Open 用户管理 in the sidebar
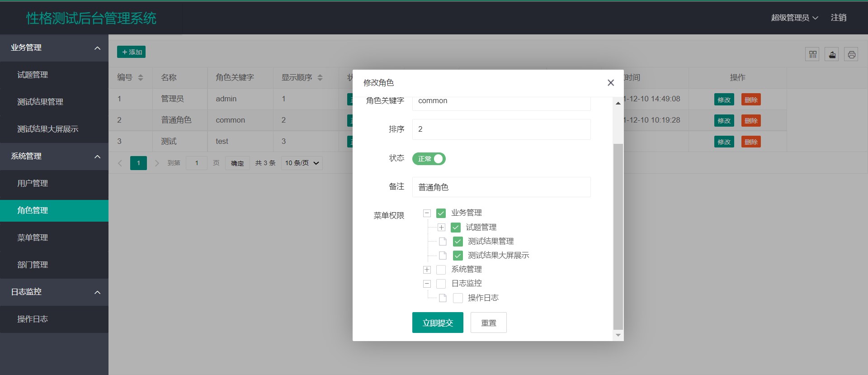Image resolution: width=868 pixels, height=375 pixels. (x=54, y=184)
